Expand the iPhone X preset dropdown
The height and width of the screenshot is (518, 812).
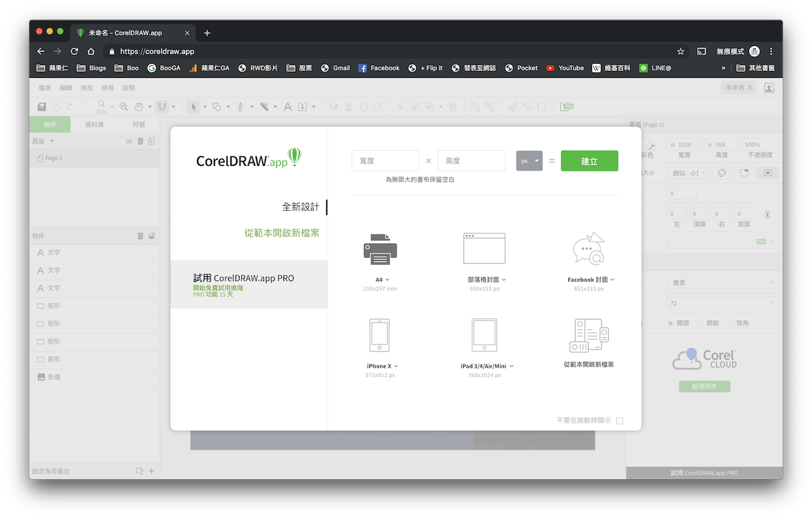click(x=396, y=366)
